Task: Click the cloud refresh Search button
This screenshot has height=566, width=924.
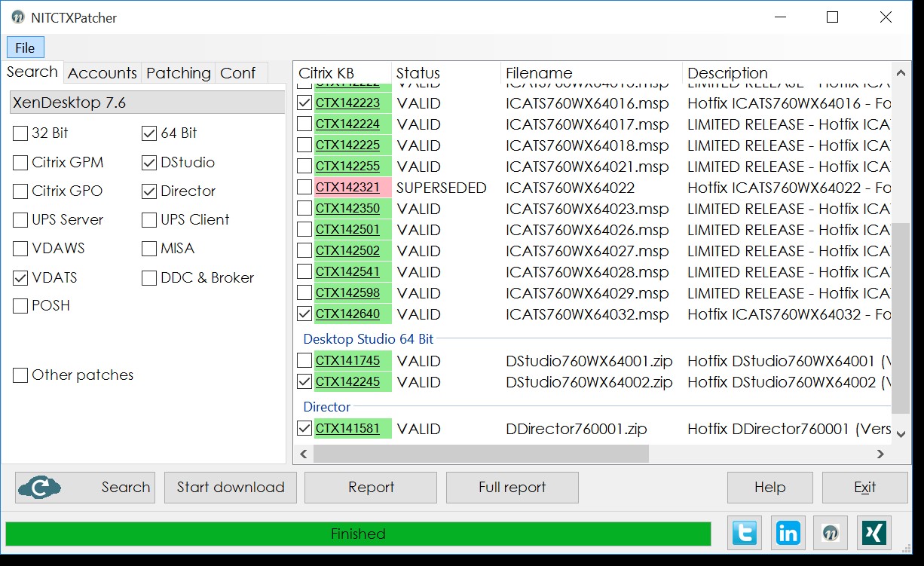Action: (x=84, y=488)
